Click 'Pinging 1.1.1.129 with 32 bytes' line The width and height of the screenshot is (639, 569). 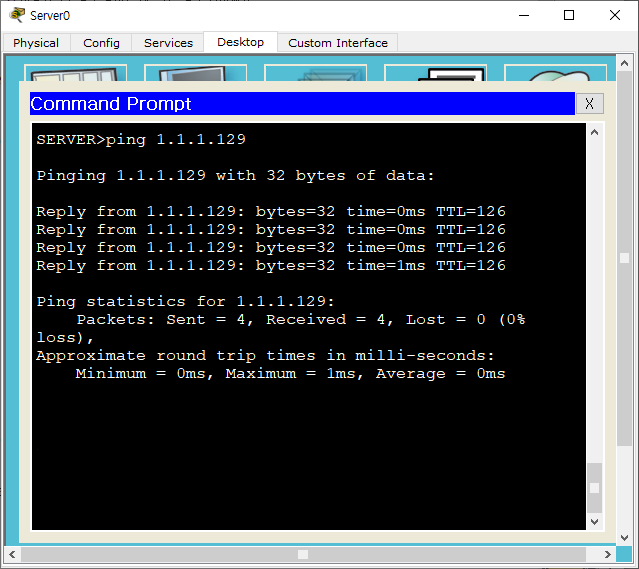(235, 176)
